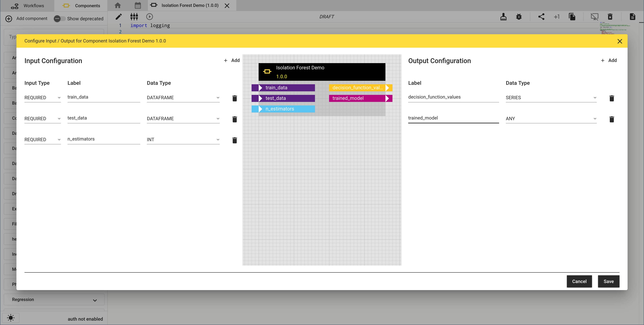
Task: Delete the n_estimators input row
Action: point(234,140)
